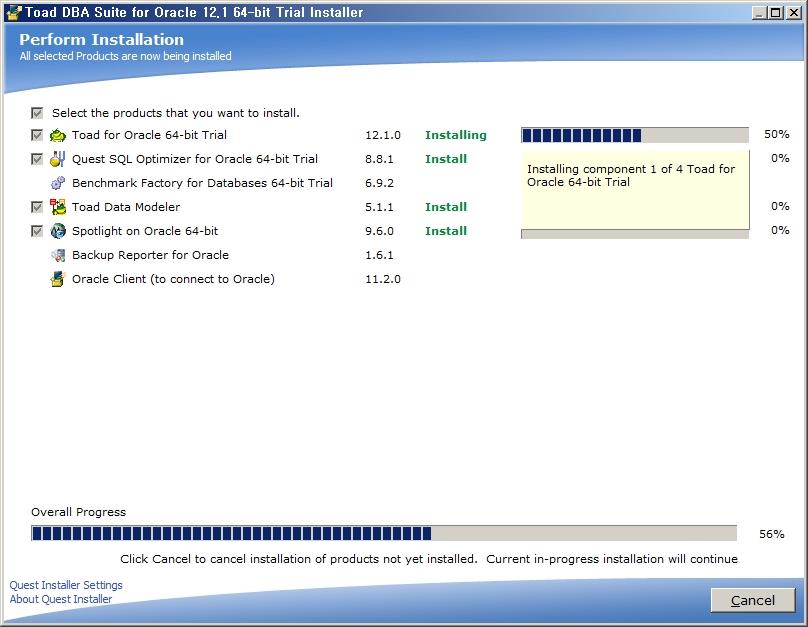Viewport: 808px width, 627px height.
Task: Click the Installing status for Toad for Oracle
Action: [455, 135]
